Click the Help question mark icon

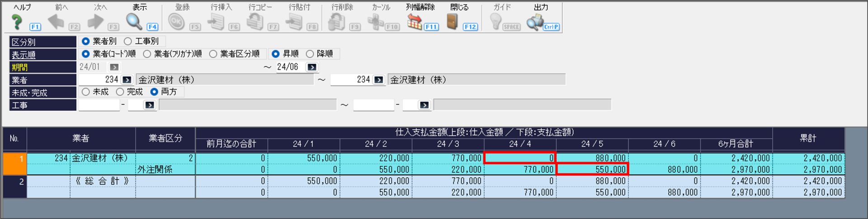(17, 22)
